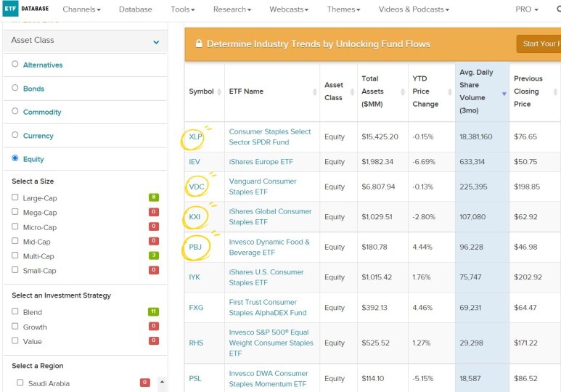
Task: Open the Research dropdown menu
Action: (x=232, y=9)
